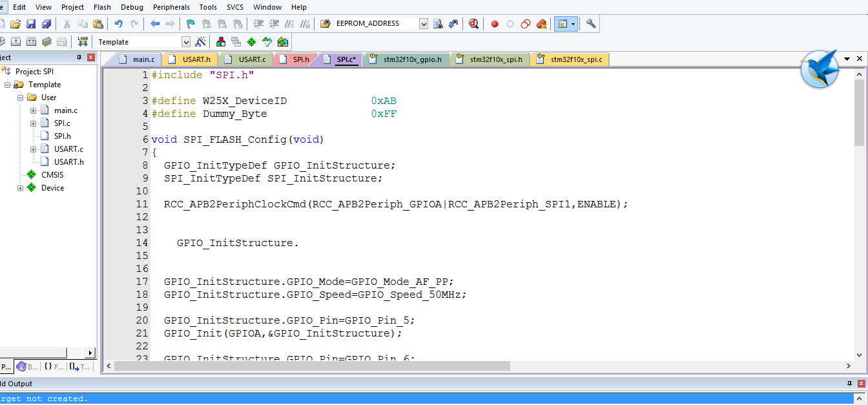The image size is (868, 405).
Task: Click the Undo arrow icon
Action: (118, 24)
